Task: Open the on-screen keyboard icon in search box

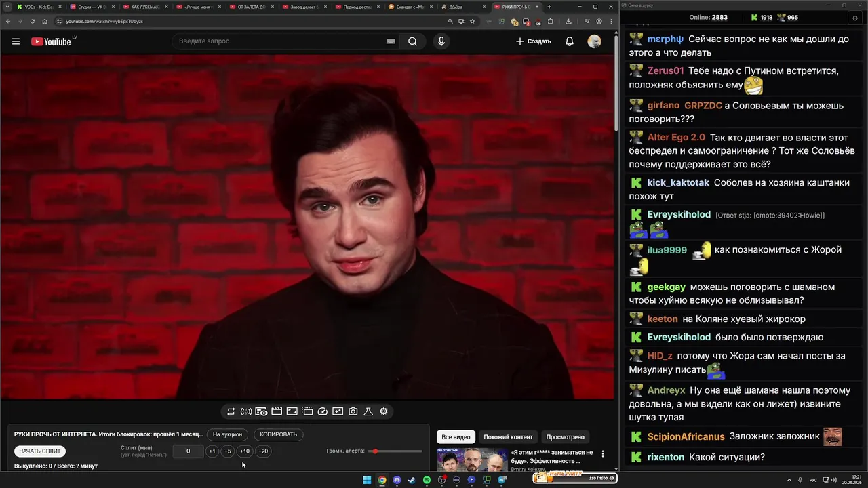Action: [x=391, y=41]
